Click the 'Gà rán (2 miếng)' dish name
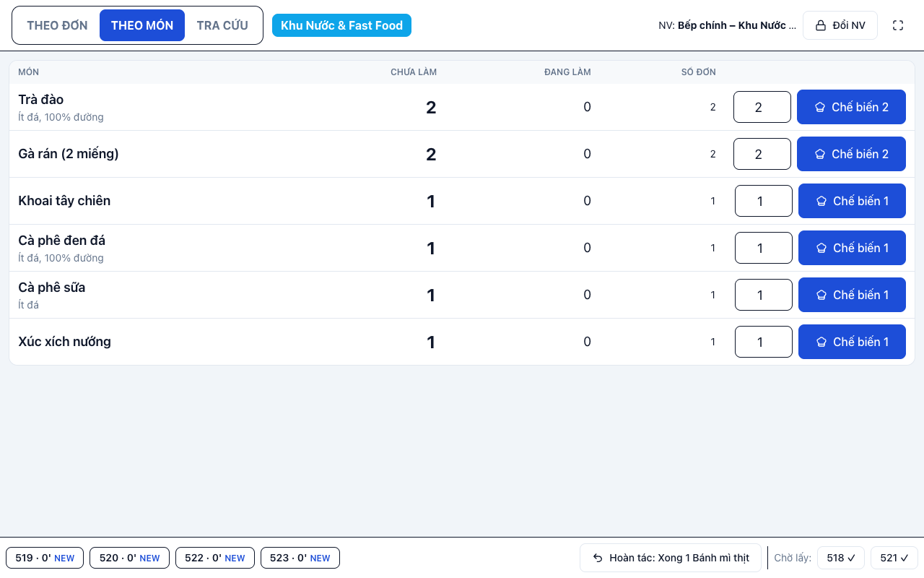Viewport: 924px width, 578px height. pos(69,154)
